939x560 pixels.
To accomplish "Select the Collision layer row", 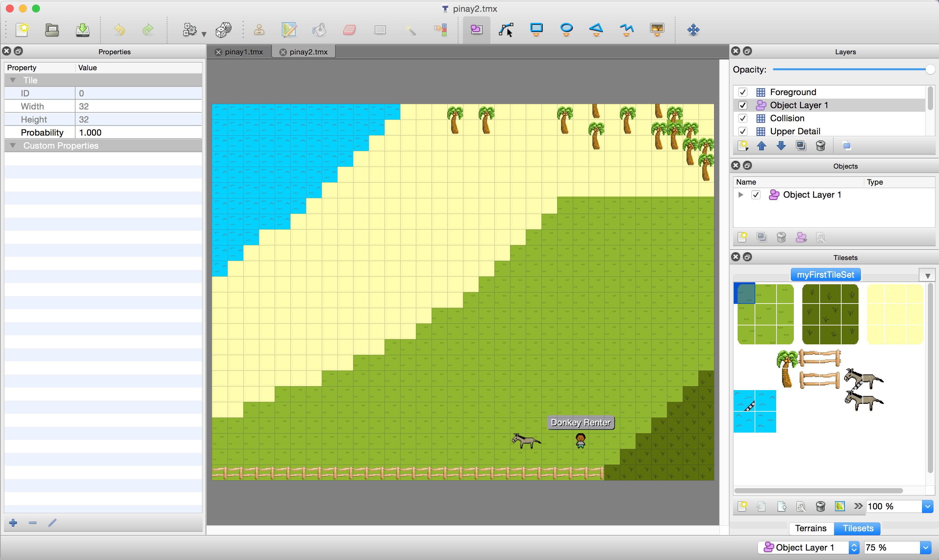I will [829, 118].
